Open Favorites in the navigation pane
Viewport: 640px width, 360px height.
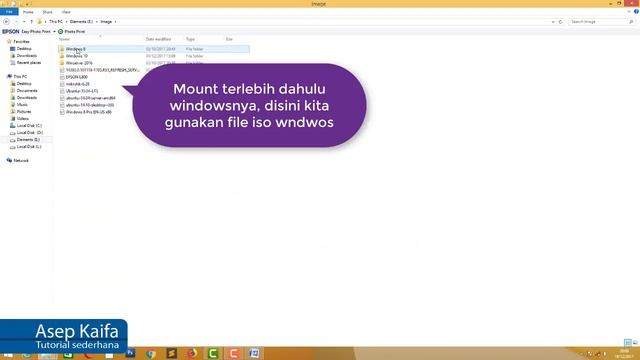21,42
